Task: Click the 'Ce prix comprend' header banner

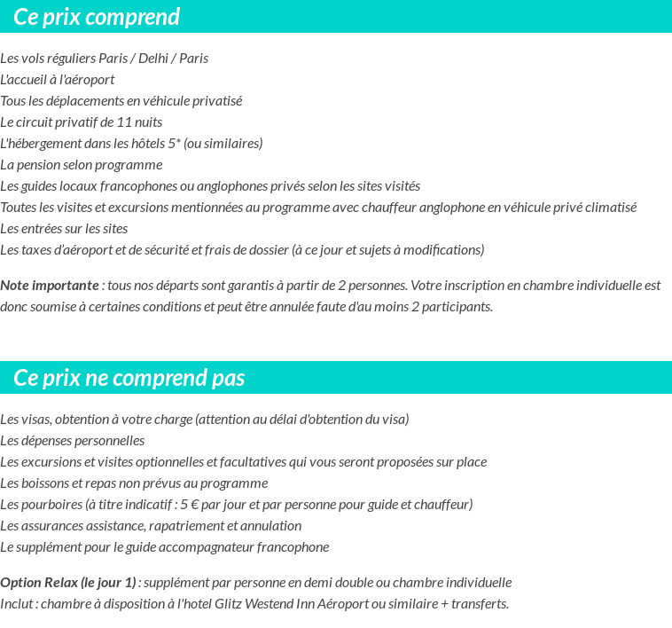Action: pos(336,16)
